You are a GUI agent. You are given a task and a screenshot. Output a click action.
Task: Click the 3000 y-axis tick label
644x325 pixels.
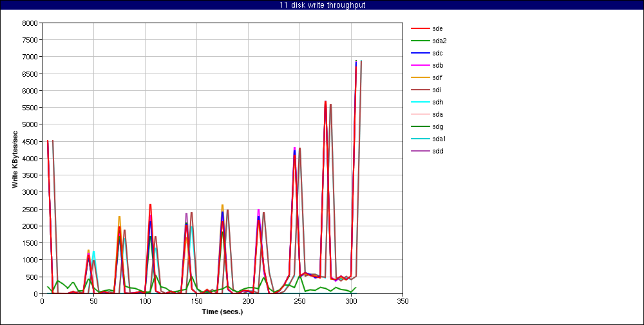(31, 192)
